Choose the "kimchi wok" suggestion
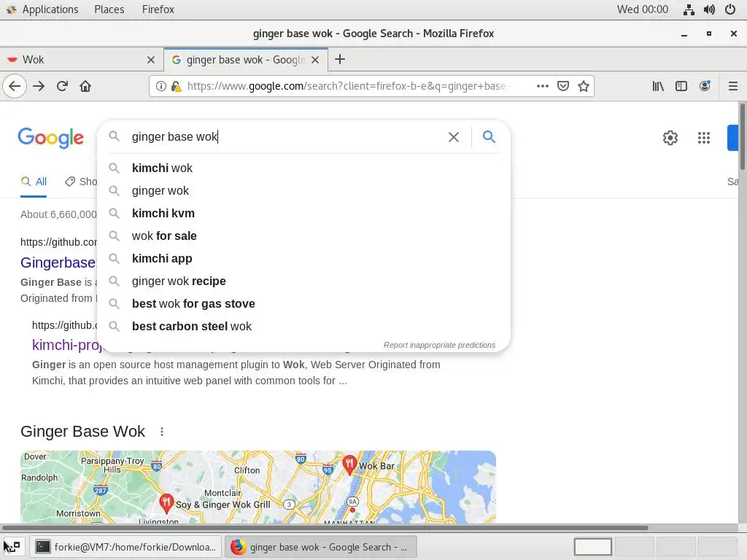The image size is (747, 560). 304,168
